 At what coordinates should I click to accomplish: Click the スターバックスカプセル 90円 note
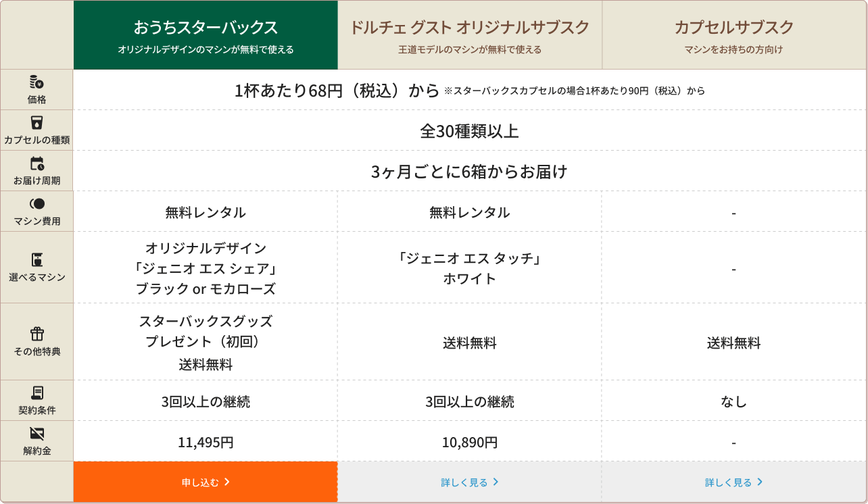(x=575, y=91)
